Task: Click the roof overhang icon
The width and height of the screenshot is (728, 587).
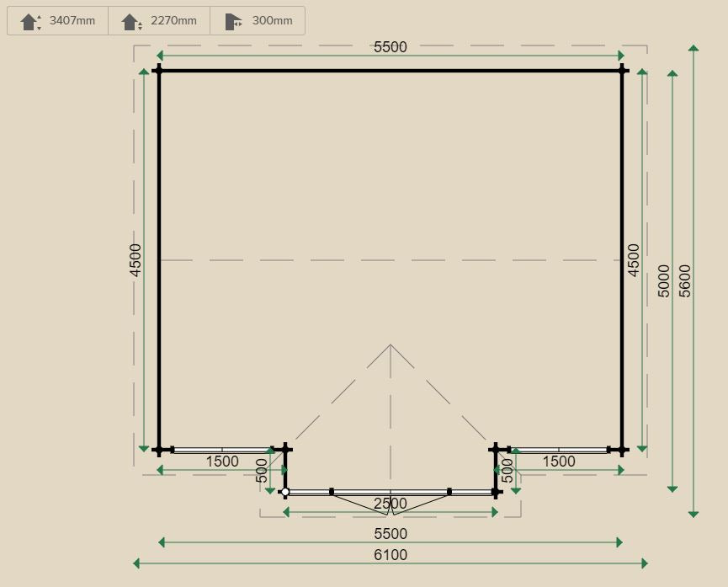Action: (233, 21)
